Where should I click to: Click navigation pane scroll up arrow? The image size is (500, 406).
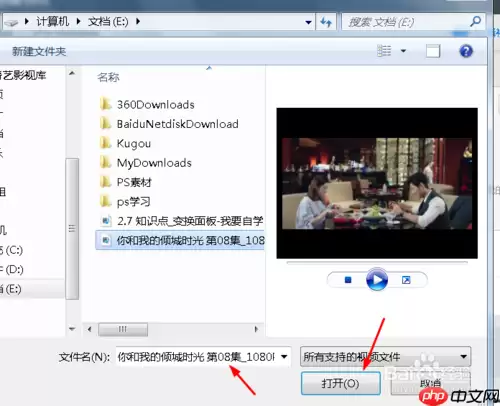click(x=72, y=73)
